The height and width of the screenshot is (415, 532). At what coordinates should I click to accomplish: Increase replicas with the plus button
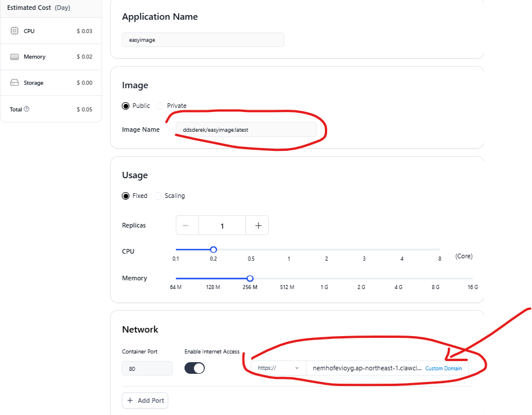pyautogui.click(x=258, y=226)
